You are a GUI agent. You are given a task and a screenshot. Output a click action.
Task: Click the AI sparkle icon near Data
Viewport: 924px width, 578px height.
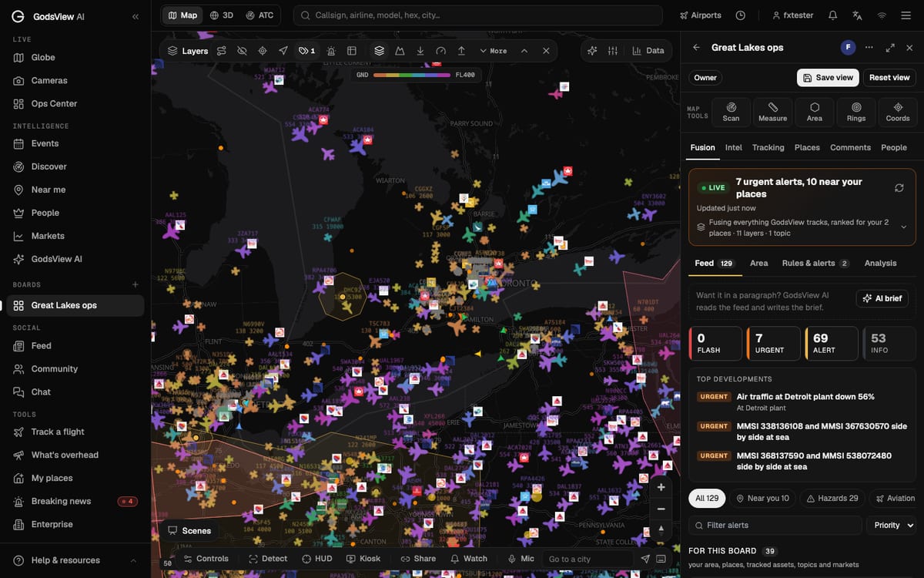tap(592, 51)
